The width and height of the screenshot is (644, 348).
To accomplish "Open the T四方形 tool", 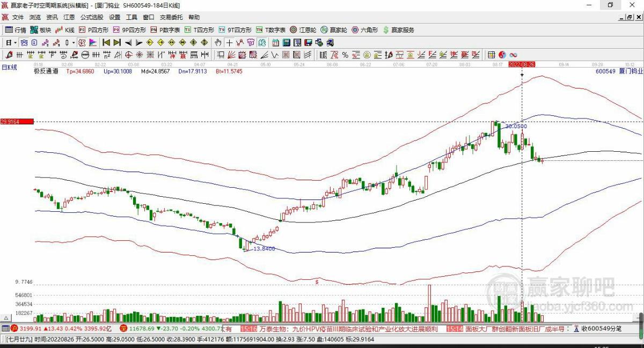I will pyautogui.click(x=199, y=30).
